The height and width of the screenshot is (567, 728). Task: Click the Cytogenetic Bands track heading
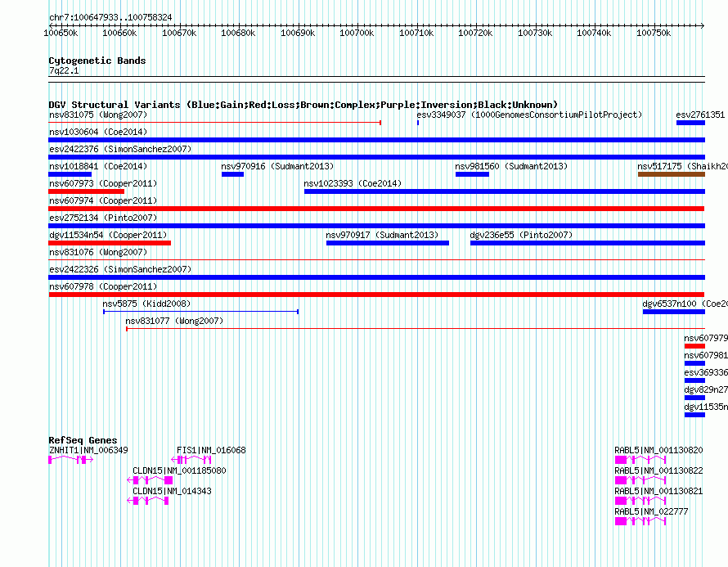click(97, 61)
